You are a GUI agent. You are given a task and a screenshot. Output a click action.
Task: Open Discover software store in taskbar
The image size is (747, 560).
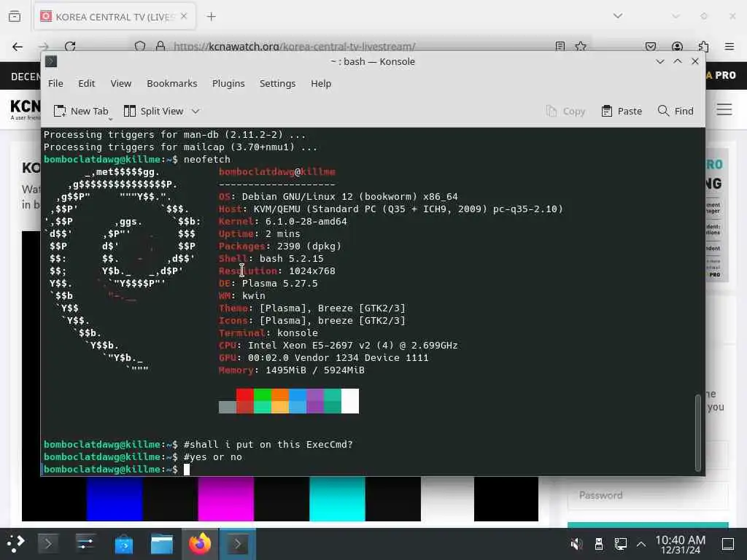tap(124, 543)
